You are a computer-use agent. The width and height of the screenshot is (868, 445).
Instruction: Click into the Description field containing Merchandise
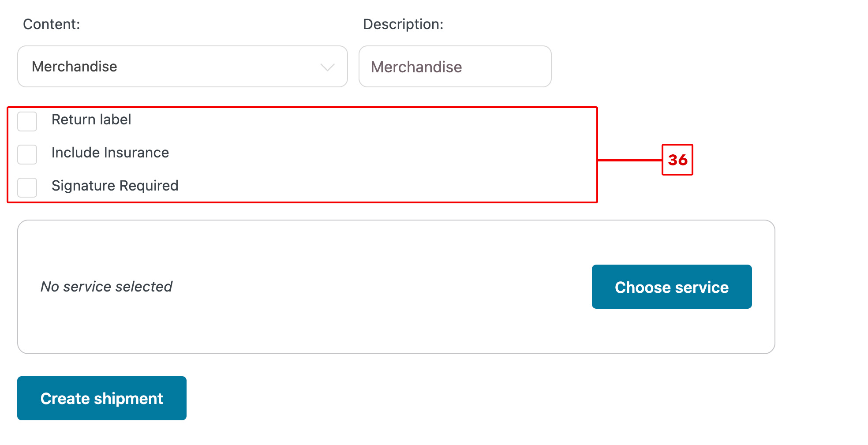tap(455, 67)
